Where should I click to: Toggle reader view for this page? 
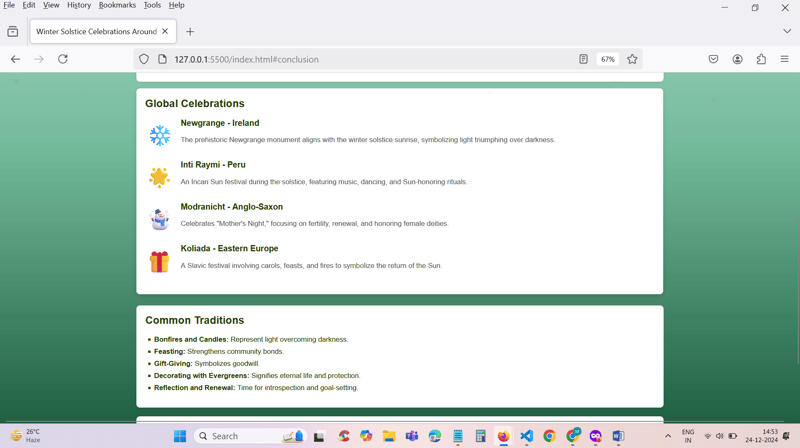583,59
